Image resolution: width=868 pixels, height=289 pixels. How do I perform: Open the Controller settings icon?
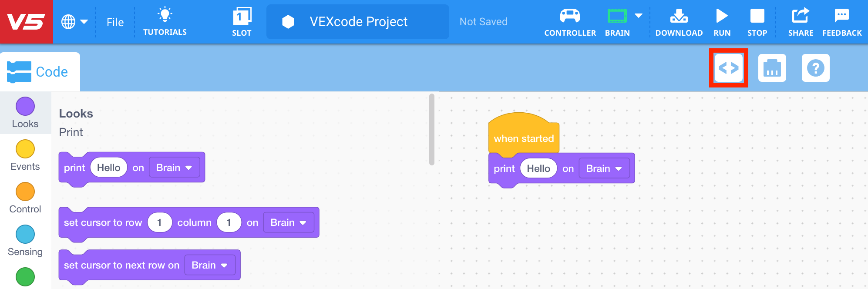coord(570,21)
